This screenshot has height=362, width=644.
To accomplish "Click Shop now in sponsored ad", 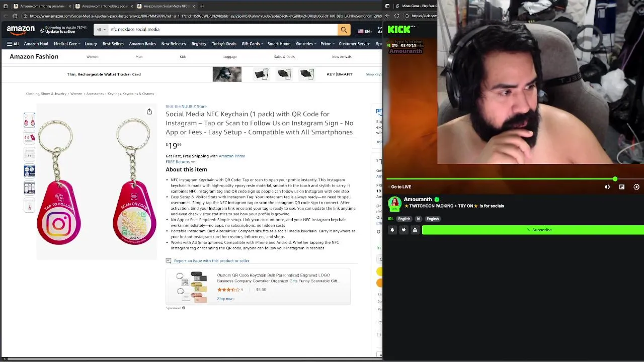I will (x=225, y=299).
